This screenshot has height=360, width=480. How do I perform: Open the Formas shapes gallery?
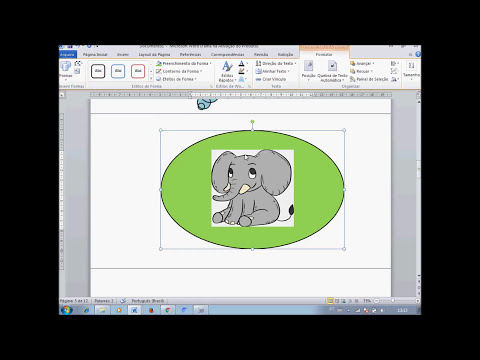click(x=66, y=71)
